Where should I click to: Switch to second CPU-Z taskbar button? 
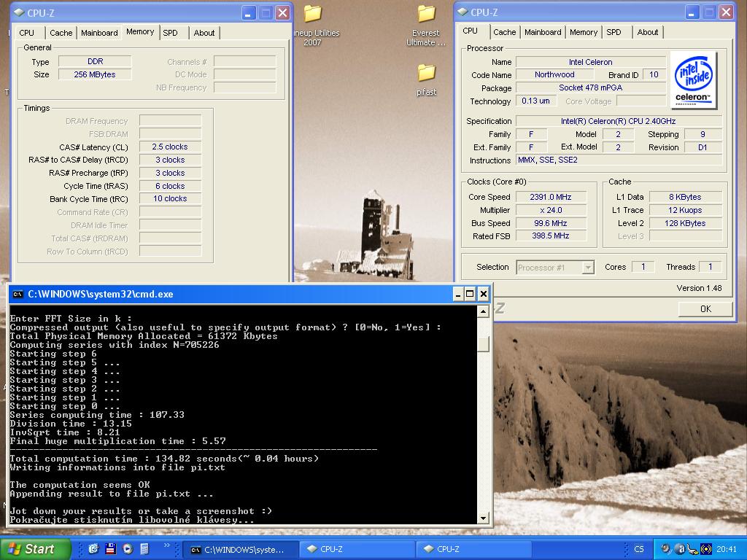pos(474,550)
